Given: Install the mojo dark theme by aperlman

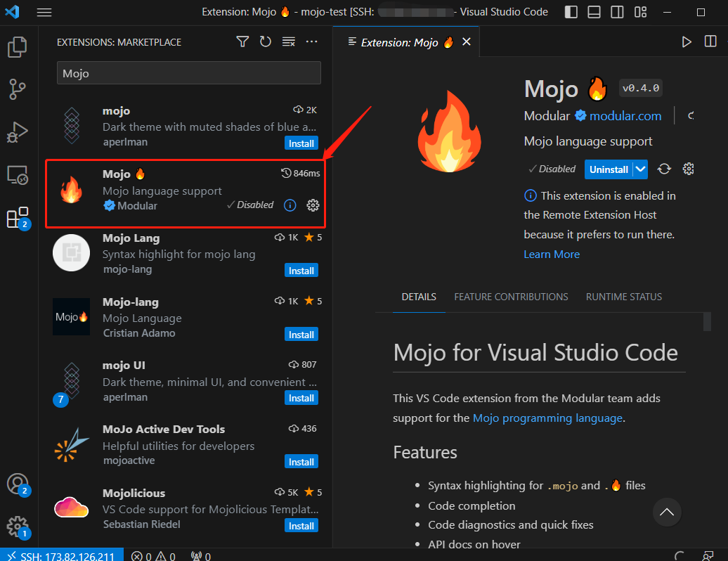Looking at the screenshot, I should pos(301,143).
